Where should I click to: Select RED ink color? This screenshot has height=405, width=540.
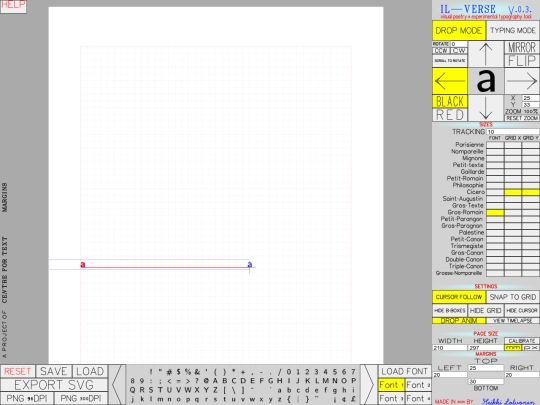pyautogui.click(x=450, y=115)
